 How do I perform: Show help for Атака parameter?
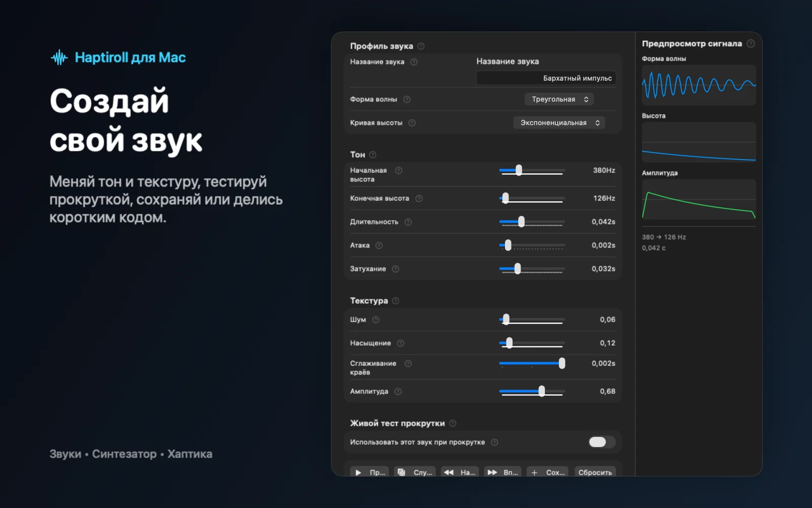[x=379, y=245]
